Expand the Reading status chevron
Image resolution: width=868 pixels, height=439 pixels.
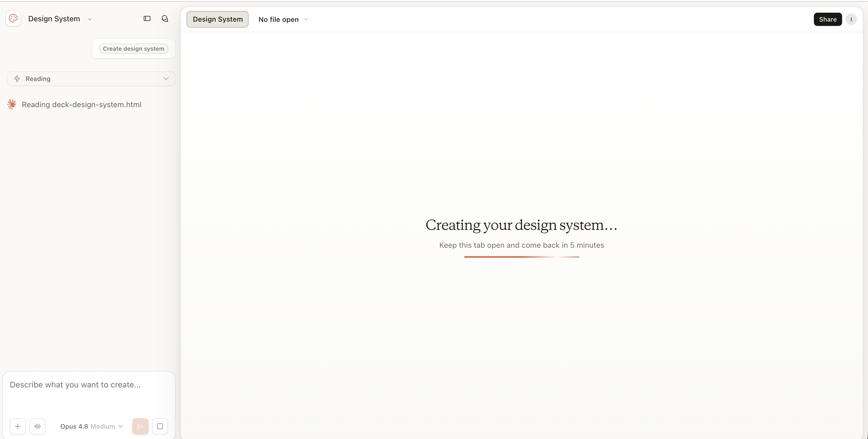166,79
